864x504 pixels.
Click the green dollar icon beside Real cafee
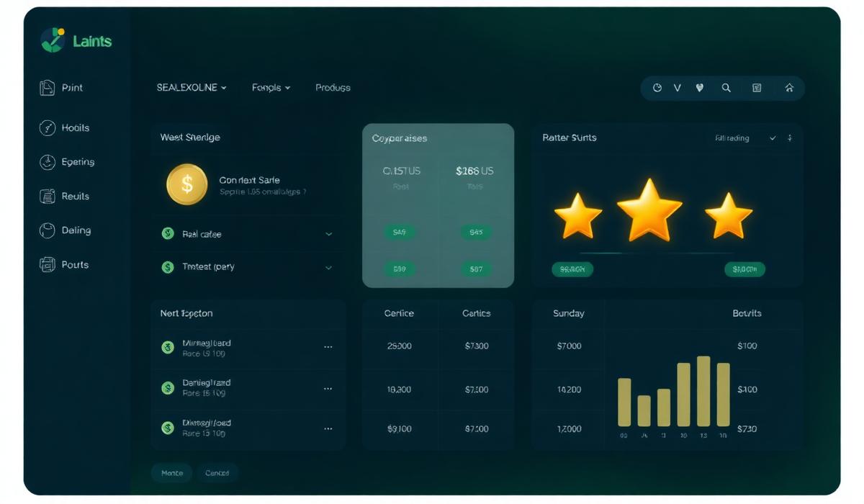tap(168, 233)
